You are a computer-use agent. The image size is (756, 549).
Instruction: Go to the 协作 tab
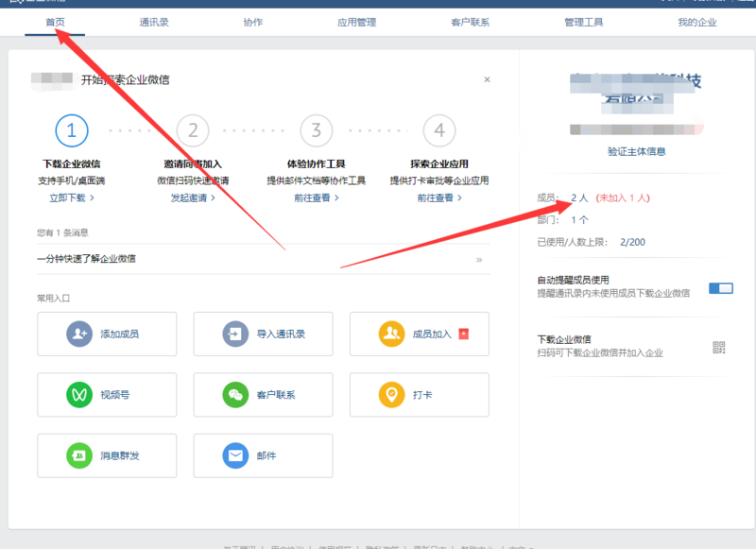tap(253, 22)
